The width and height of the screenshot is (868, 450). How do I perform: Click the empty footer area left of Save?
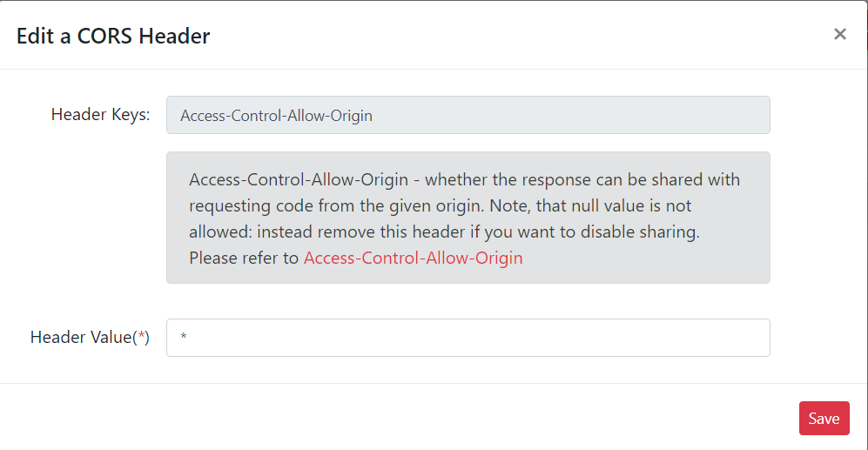[x=392, y=418]
